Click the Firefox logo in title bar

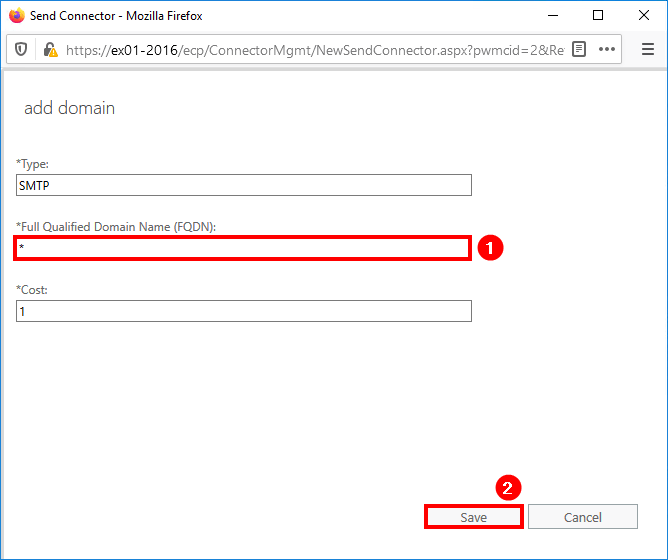click(x=17, y=16)
